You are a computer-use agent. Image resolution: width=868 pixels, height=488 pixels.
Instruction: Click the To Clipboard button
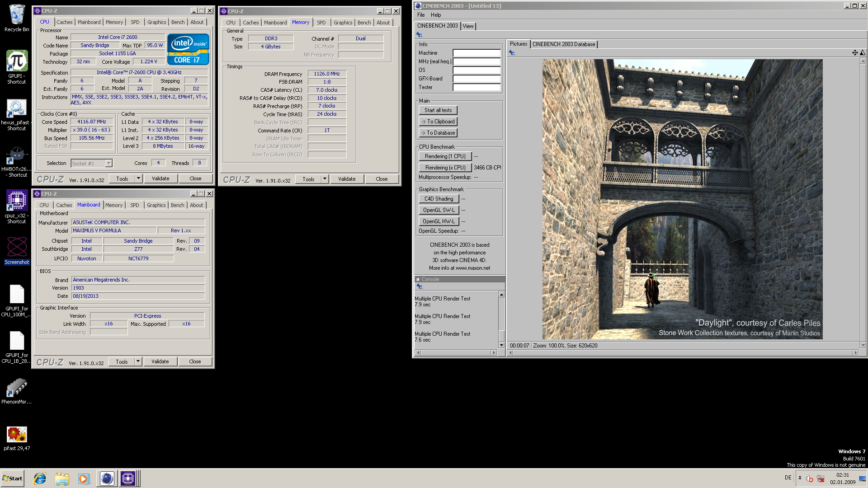[x=438, y=122]
